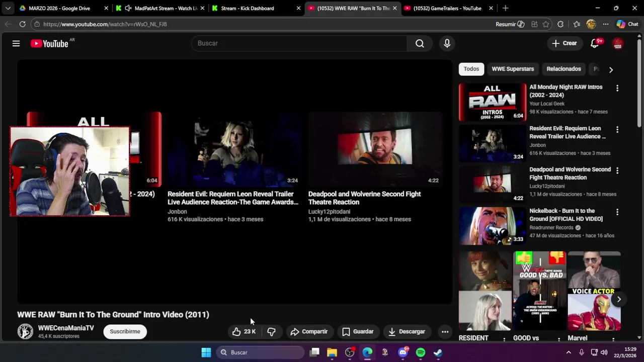Image resolution: width=644 pixels, height=362 pixels.
Task: Open the Marvel Voice Actor short thumbnail
Action: coord(594,291)
